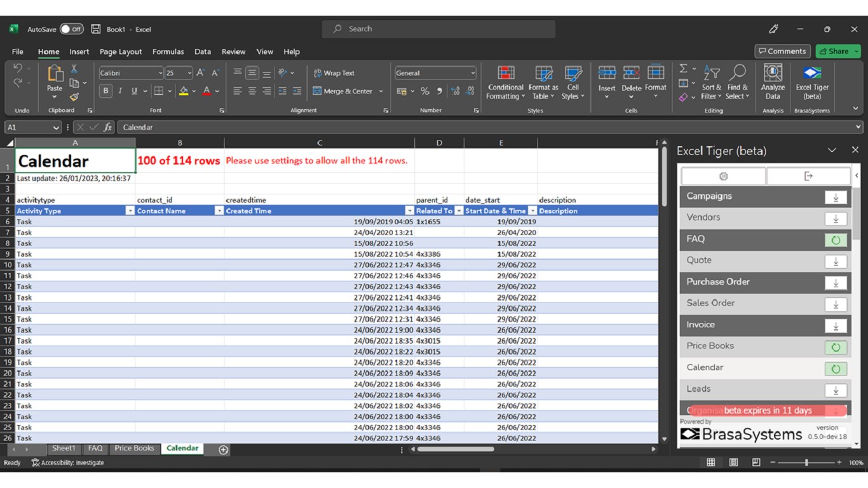Switch to the Price Books sheet tab
This screenshot has height=488, width=868.
click(x=134, y=449)
